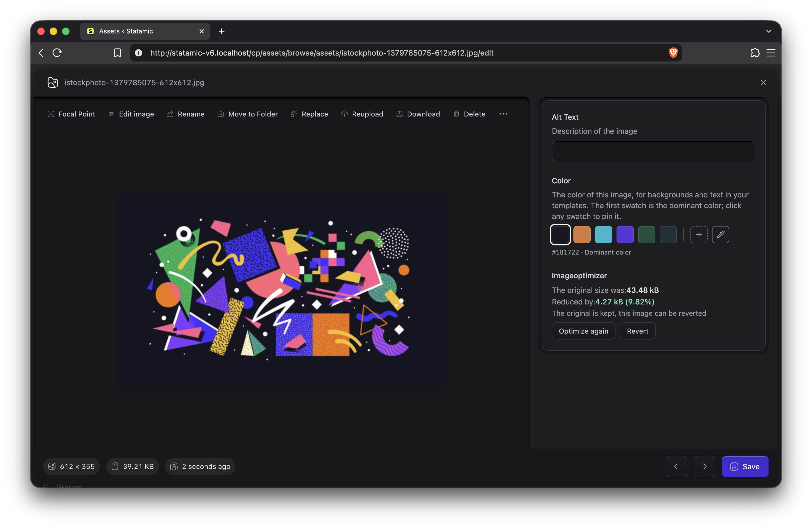Reupload the image file
Viewport: 812px width, 528px height.
[362, 114]
